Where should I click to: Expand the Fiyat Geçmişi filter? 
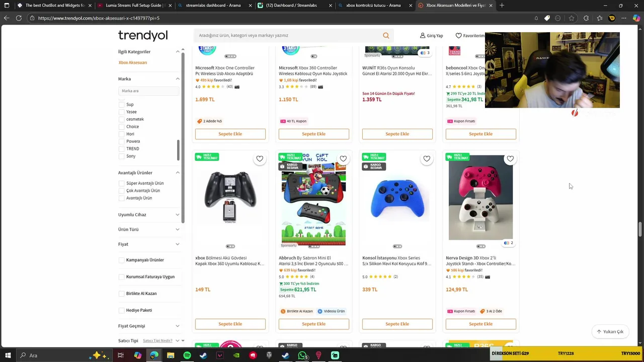(178, 326)
